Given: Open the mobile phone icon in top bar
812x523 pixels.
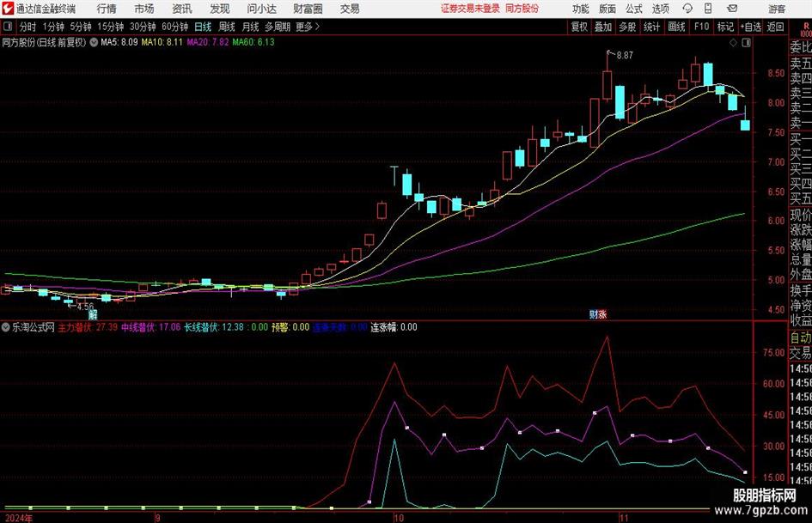Looking at the screenshot, I should pyautogui.click(x=708, y=9).
